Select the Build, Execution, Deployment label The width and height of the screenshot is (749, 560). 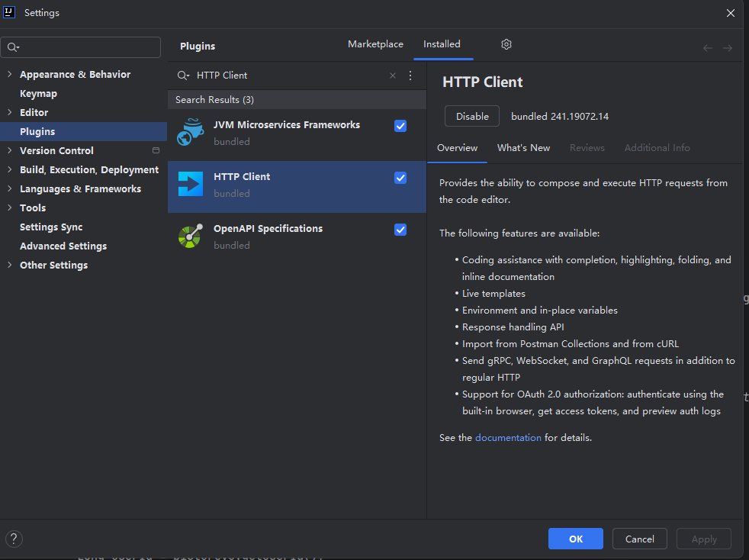click(88, 169)
